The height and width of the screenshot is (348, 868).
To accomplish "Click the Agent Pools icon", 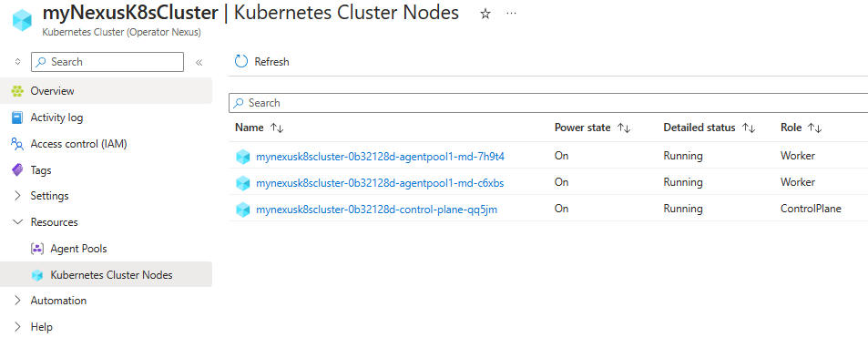I will pyautogui.click(x=37, y=249).
